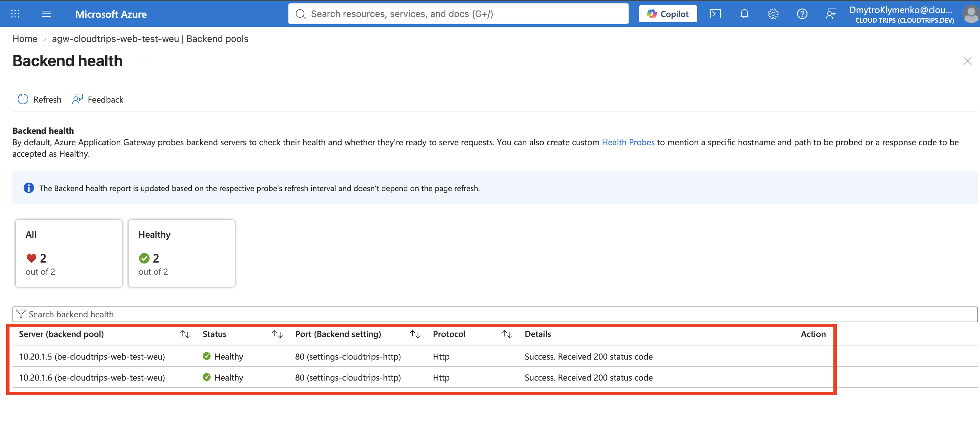
Task: Click the search magnifier icon
Action: pyautogui.click(x=300, y=14)
